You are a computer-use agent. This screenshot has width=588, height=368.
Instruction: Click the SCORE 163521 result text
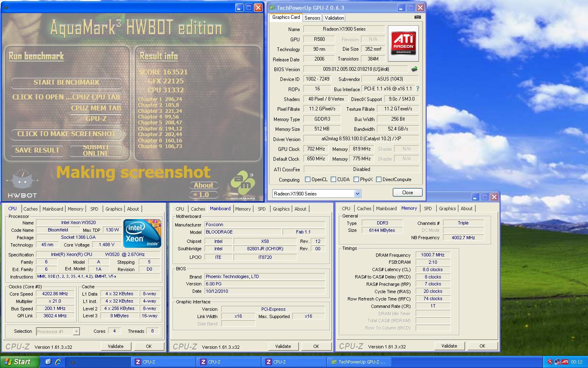163,72
